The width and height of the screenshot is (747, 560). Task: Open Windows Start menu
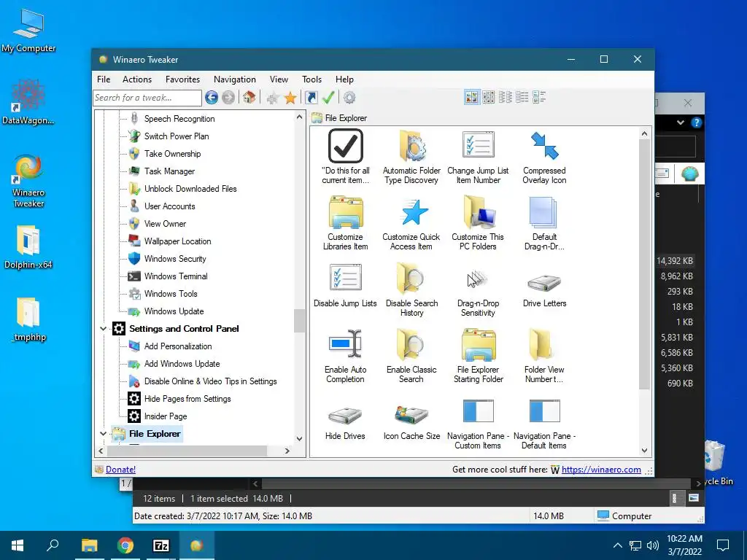coord(18,545)
